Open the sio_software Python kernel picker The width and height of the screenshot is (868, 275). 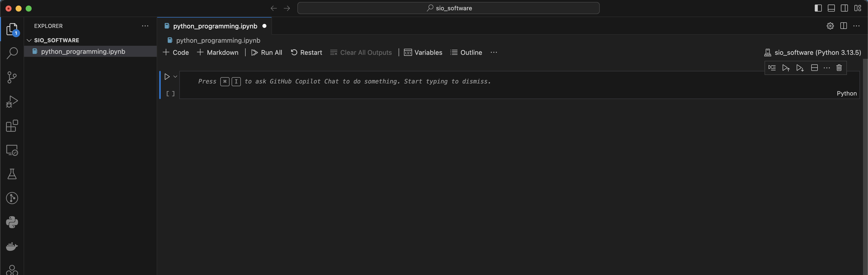(x=812, y=53)
